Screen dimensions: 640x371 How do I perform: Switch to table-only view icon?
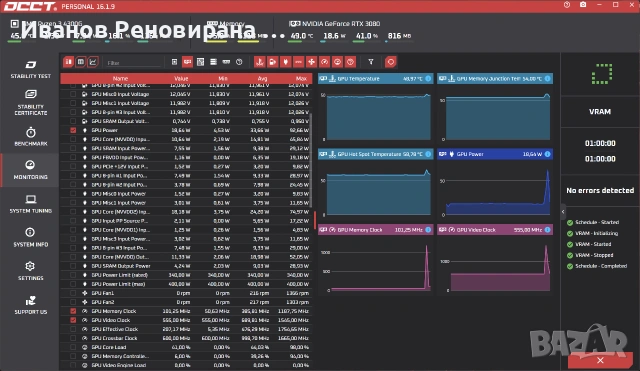pyautogui.click(x=81, y=62)
